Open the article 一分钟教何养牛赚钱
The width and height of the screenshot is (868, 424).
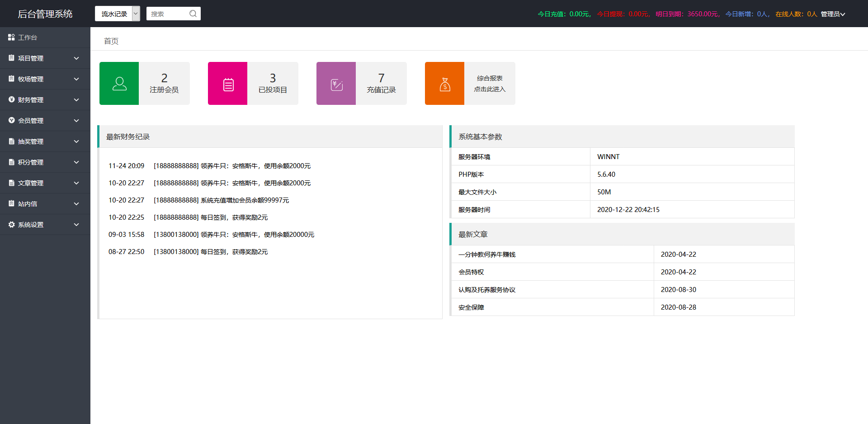(486, 254)
